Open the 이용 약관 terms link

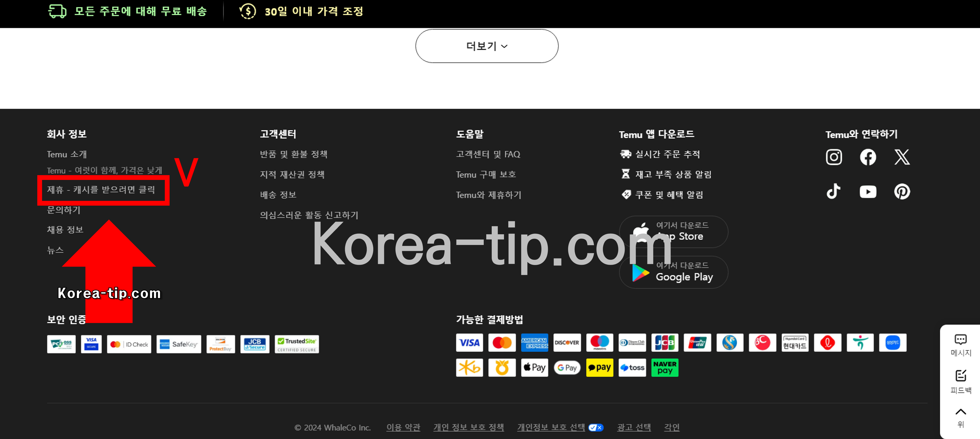[x=403, y=427]
